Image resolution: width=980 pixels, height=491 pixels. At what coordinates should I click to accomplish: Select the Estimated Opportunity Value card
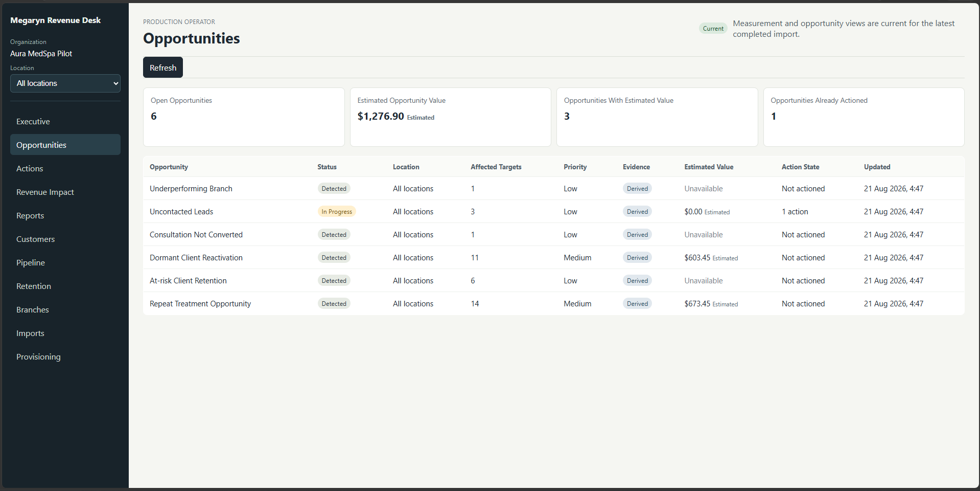[x=450, y=117]
